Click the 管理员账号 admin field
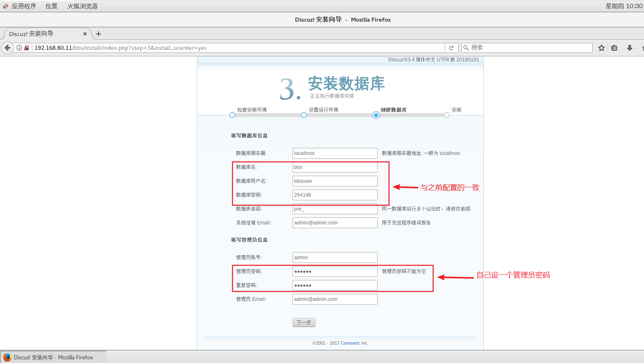Viewport: 644px width, 363px height. pyautogui.click(x=335, y=258)
